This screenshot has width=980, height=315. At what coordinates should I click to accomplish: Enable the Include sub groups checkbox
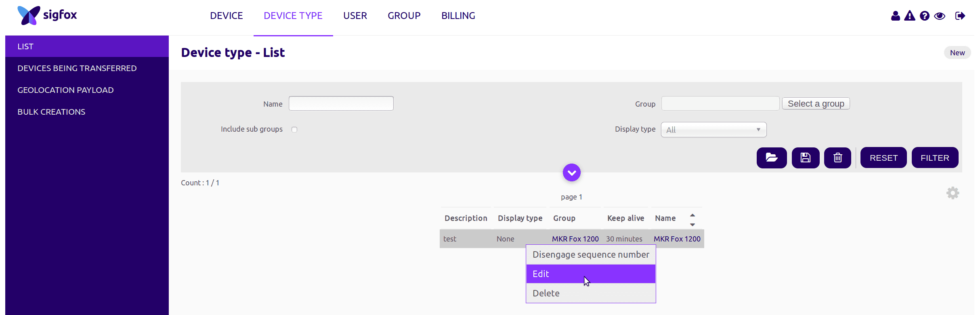click(294, 130)
